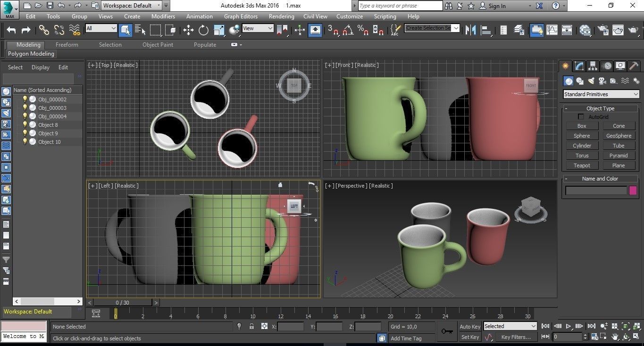Image resolution: width=644 pixels, height=346 pixels.
Task: Open the Curve Editor
Action: (x=552, y=30)
